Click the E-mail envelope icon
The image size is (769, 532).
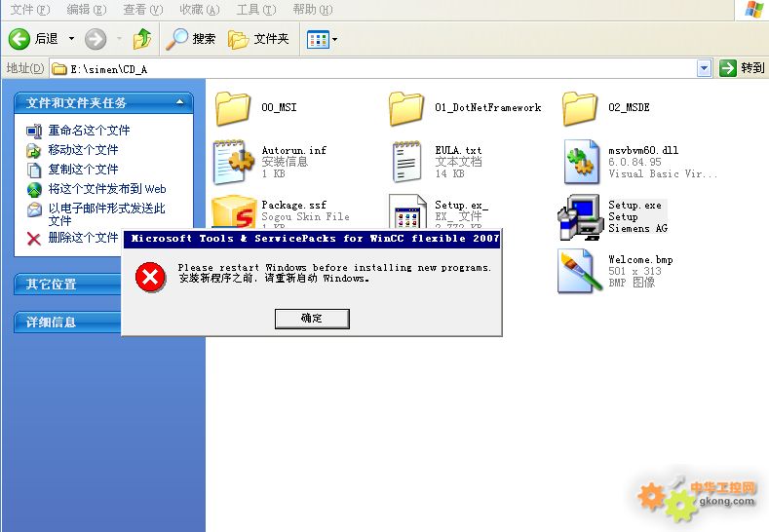click(x=34, y=209)
